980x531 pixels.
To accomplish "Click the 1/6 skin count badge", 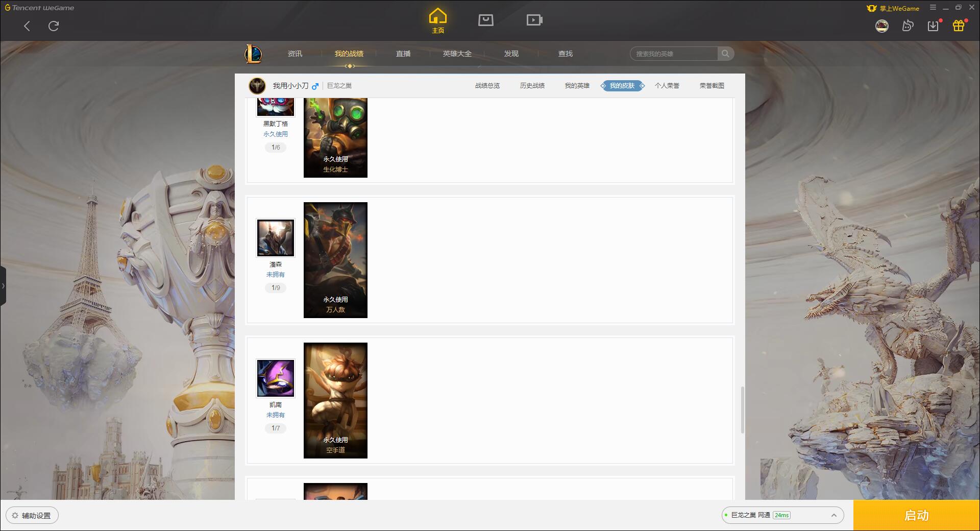I will [x=276, y=148].
